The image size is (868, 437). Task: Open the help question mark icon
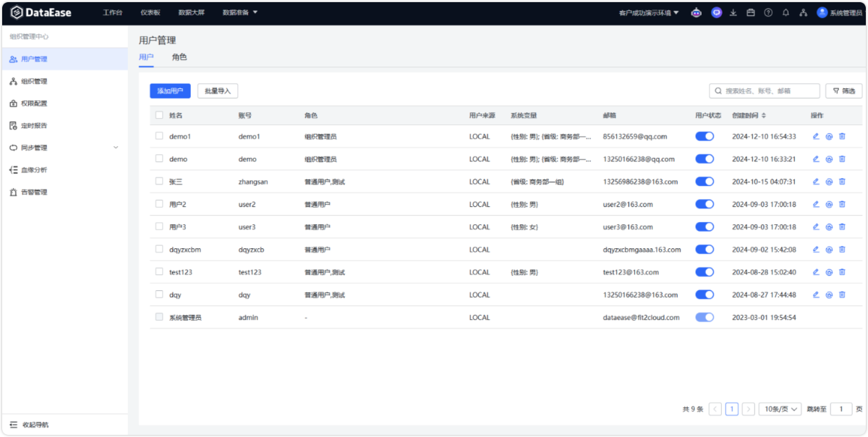coord(768,12)
